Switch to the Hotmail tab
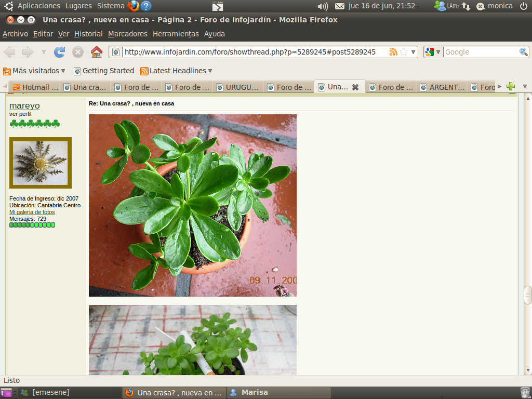 click(x=35, y=87)
